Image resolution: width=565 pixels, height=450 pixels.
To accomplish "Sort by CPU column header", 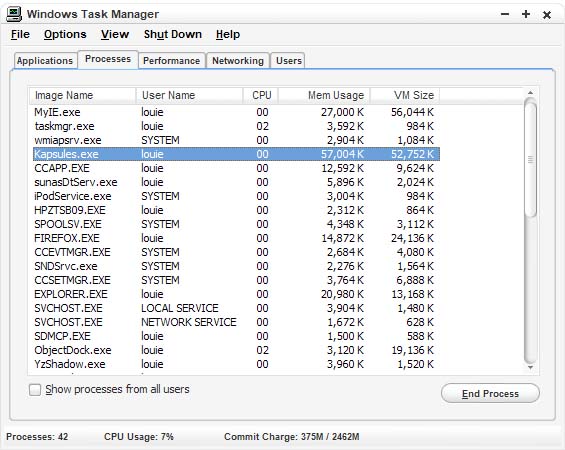I will (x=261, y=95).
